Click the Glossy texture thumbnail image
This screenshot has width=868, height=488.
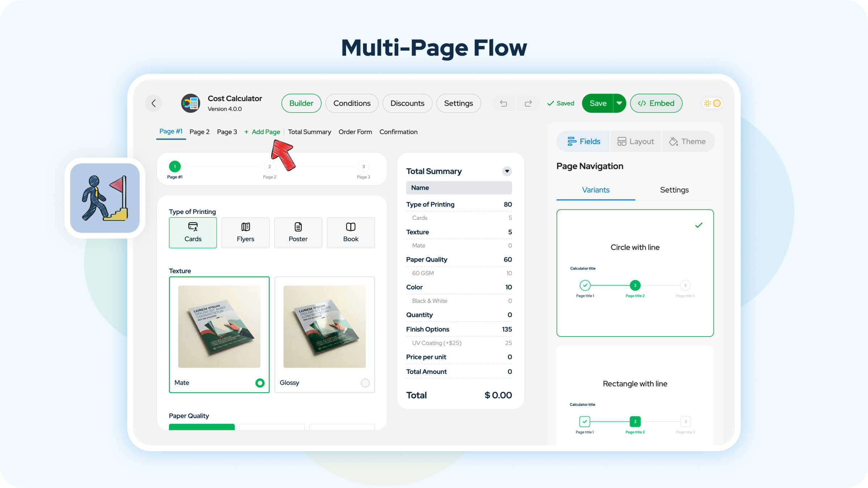(324, 327)
